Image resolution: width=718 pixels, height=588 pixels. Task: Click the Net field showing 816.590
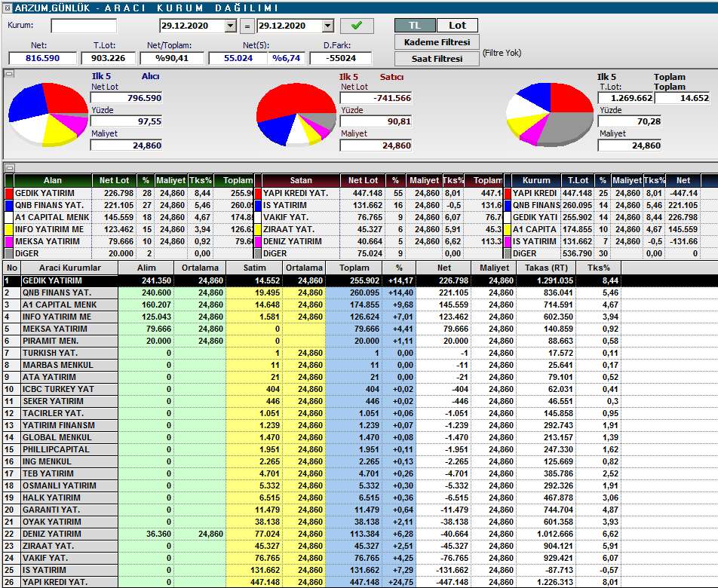click(x=42, y=58)
